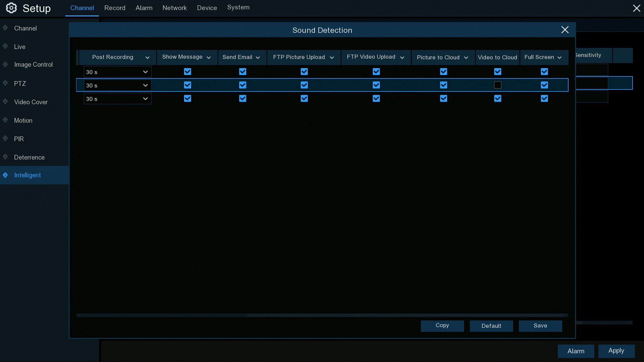The width and height of the screenshot is (644, 362).
Task: Click the diamond icon beside PTZ
Action: (x=5, y=83)
